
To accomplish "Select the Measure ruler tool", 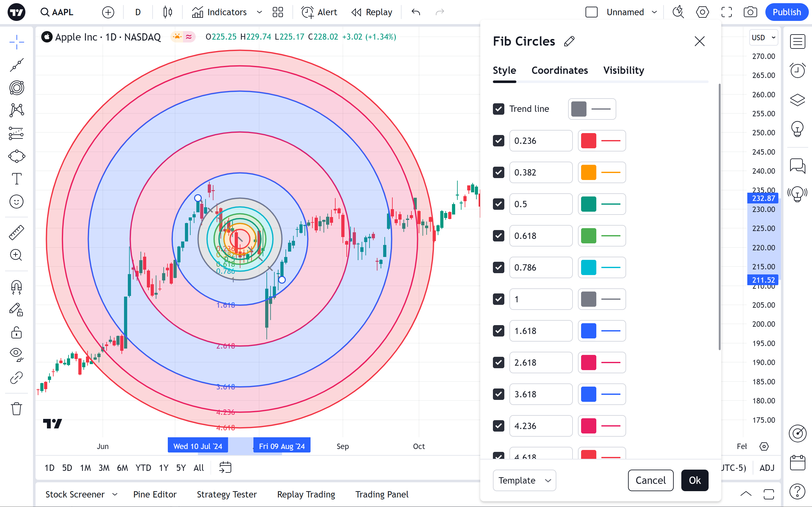I will 16,232.
